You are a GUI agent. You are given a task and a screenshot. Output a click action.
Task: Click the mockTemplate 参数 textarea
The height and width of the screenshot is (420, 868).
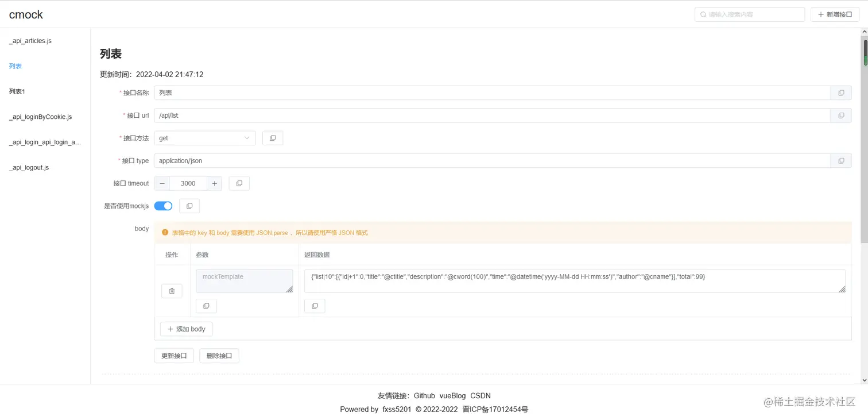click(x=245, y=281)
